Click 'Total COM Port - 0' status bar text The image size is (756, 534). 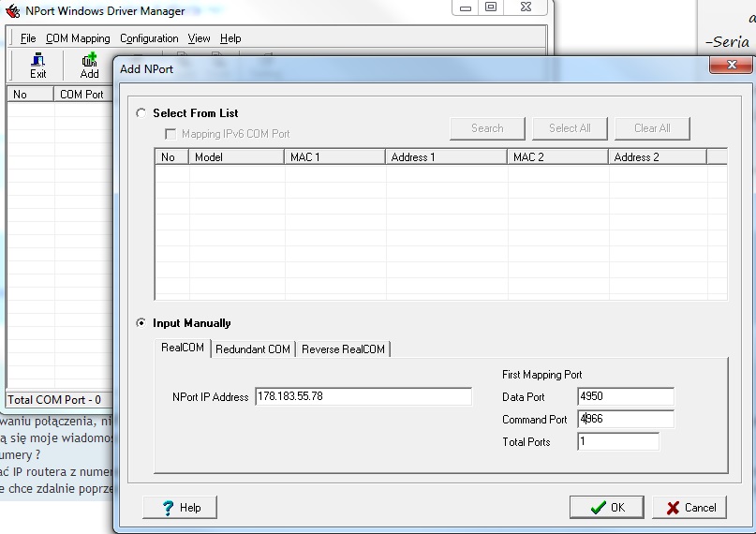(54, 400)
